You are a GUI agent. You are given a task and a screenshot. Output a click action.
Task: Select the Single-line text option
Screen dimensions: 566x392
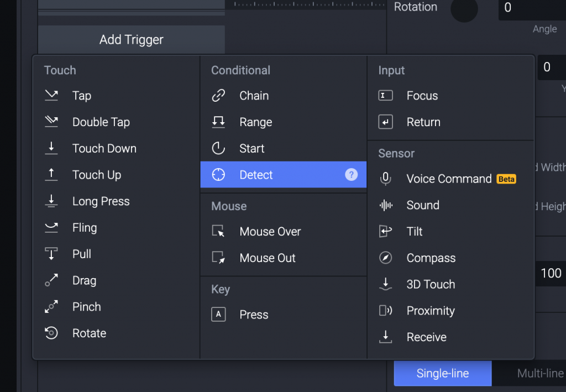[442, 373]
